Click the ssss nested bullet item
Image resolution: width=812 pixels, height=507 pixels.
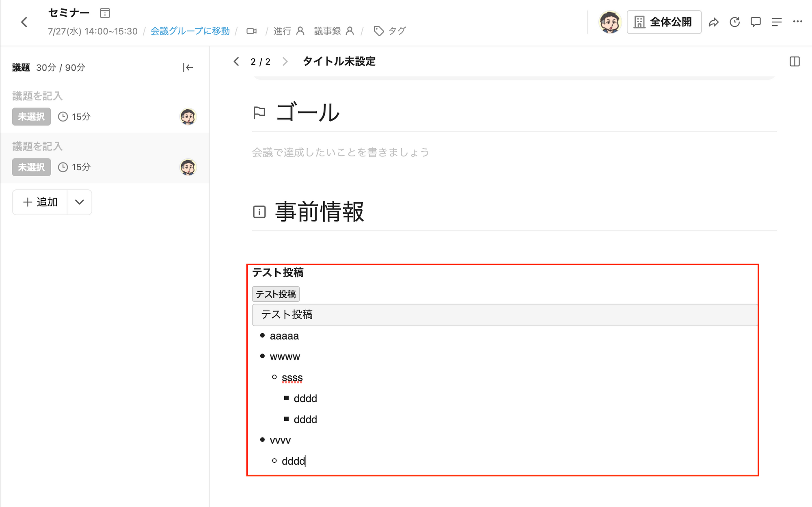pyautogui.click(x=292, y=378)
